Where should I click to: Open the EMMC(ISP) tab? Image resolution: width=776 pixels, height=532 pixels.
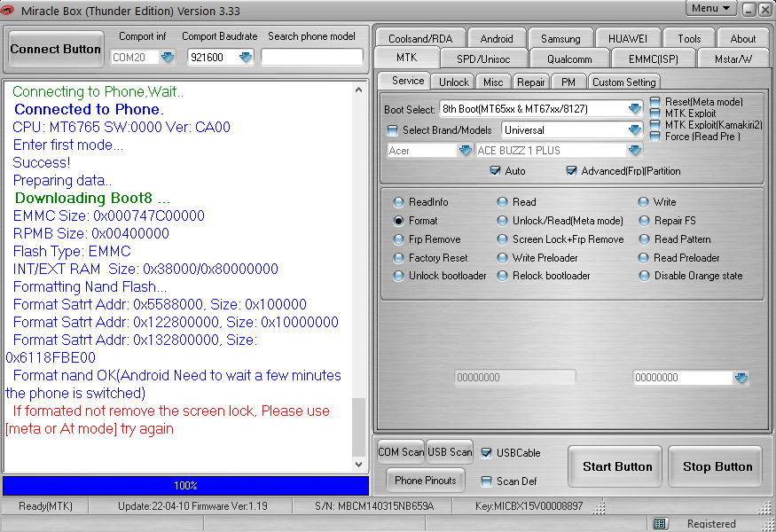654,59
